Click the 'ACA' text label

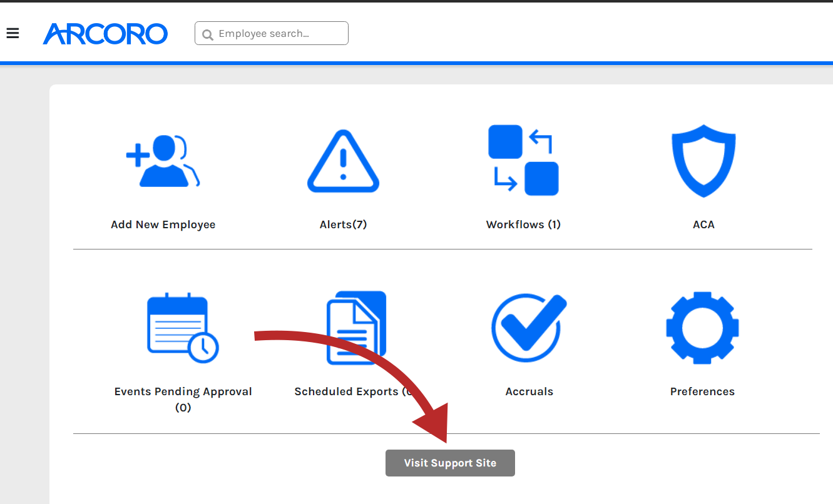coord(703,224)
